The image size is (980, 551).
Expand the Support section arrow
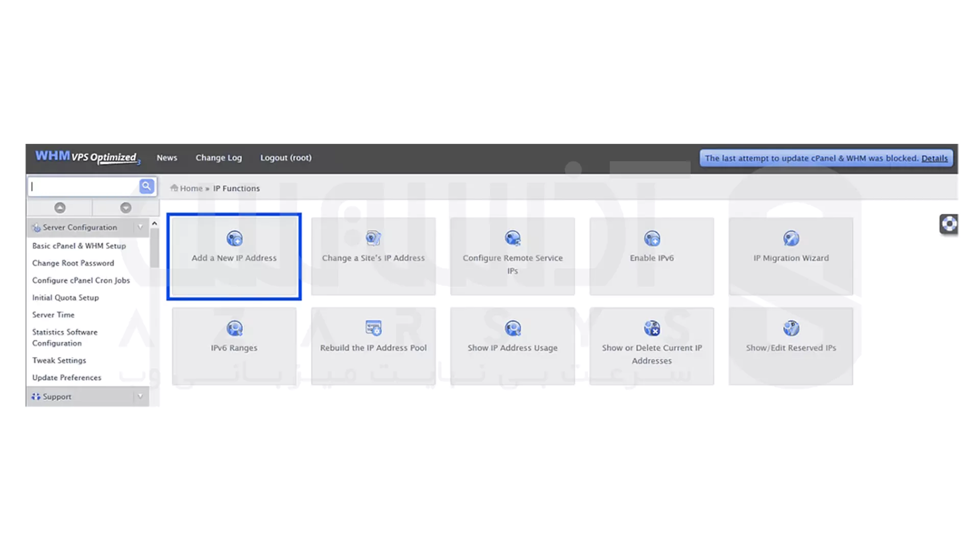(x=140, y=396)
